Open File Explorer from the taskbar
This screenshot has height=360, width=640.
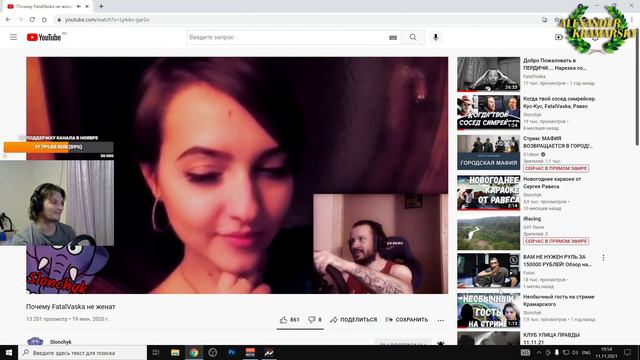[175, 352]
